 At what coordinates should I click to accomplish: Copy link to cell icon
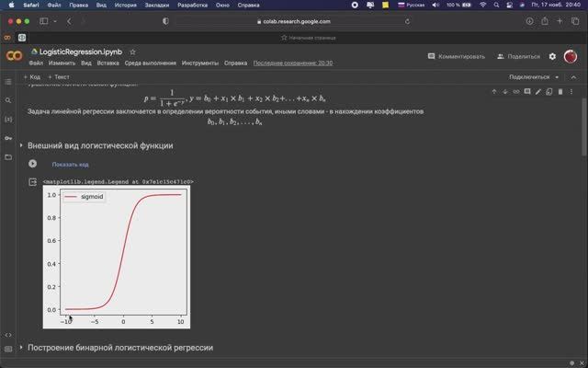[516, 92]
